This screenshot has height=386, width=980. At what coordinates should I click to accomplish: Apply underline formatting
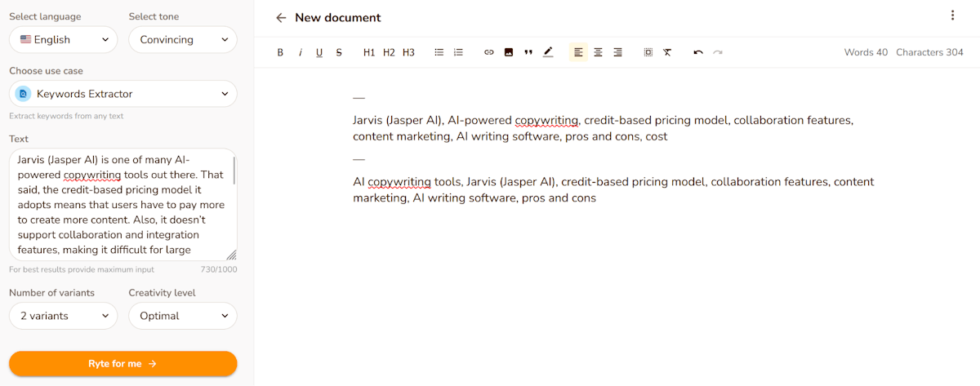tap(319, 52)
